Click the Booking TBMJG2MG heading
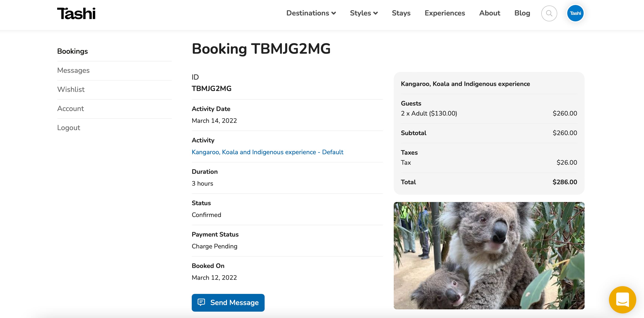Screen dimensions: 644x318 click(x=261, y=49)
